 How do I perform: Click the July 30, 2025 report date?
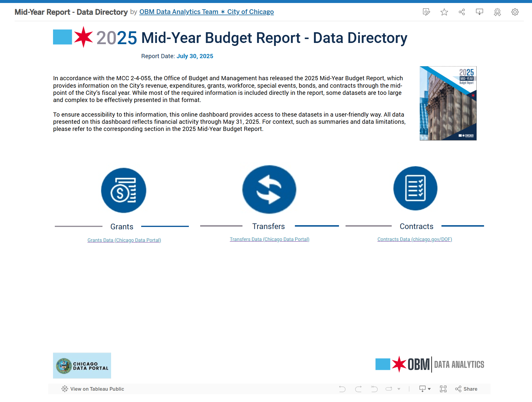coord(195,56)
